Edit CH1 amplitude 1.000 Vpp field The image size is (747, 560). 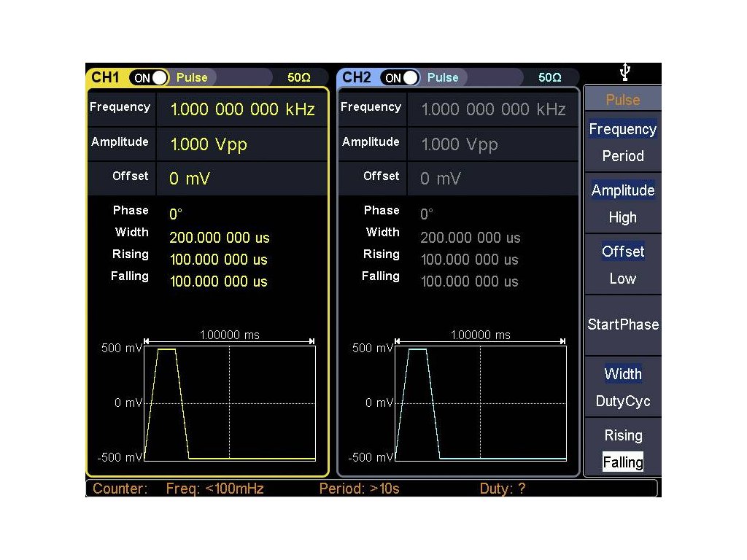209,144
